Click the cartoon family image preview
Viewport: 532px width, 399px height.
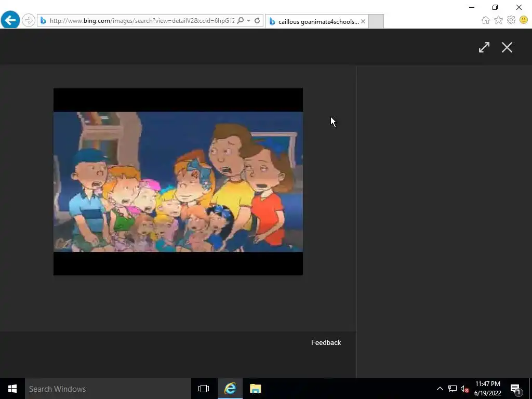178,181
